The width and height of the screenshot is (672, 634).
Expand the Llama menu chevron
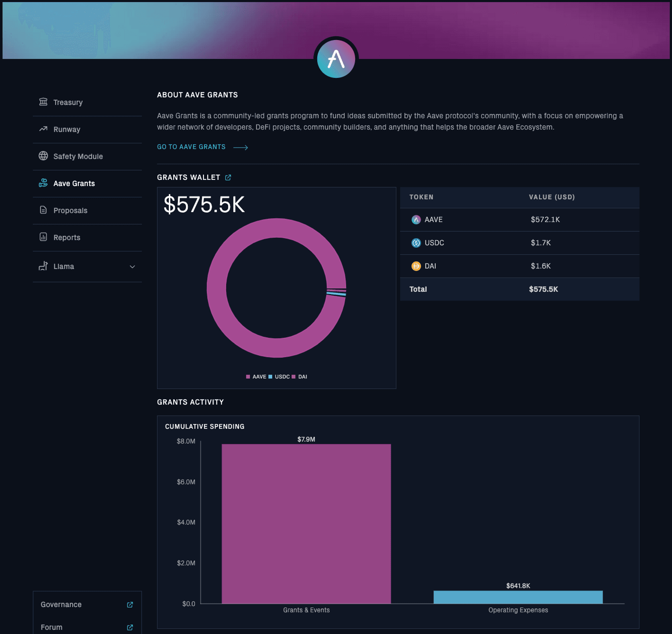click(x=132, y=267)
